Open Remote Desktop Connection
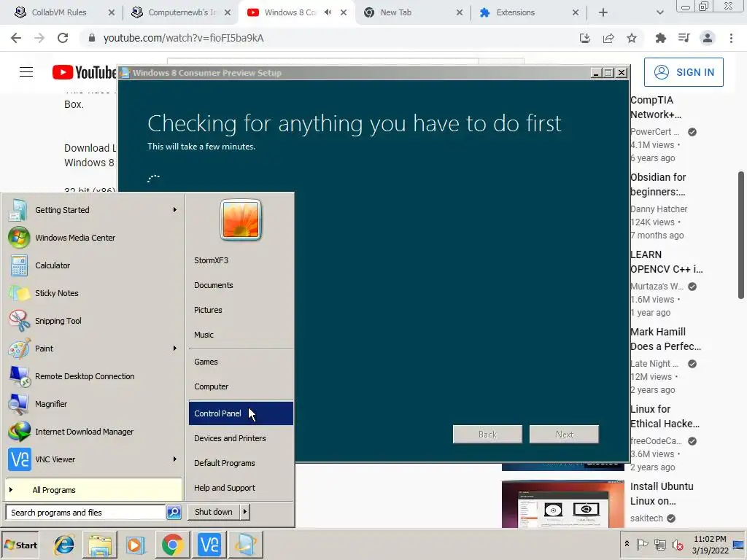747x560 pixels. click(x=93, y=376)
